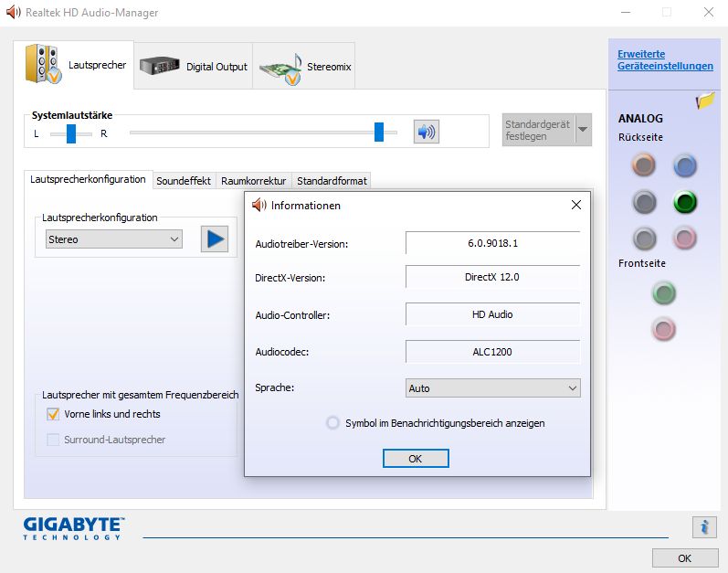Minimize the Realtek HD Audio-Manager window
728x573 pixels.
pyautogui.click(x=626, y=12)
